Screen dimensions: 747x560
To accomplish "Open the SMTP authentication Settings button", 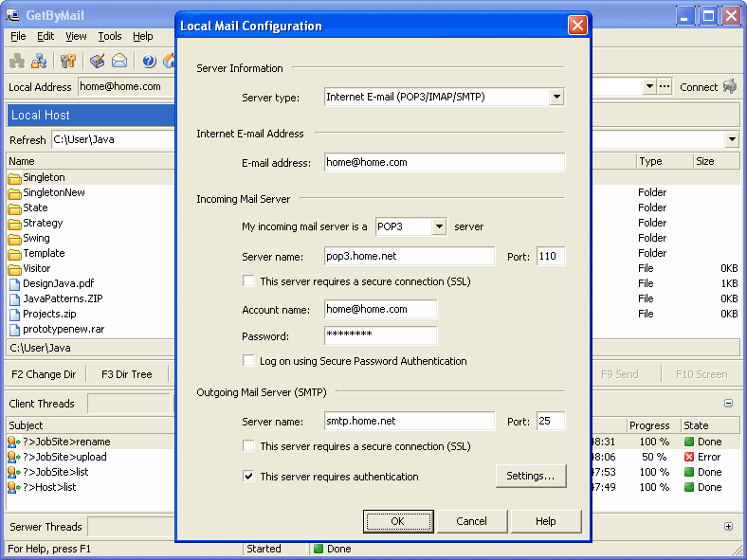I will click(531, 476).
